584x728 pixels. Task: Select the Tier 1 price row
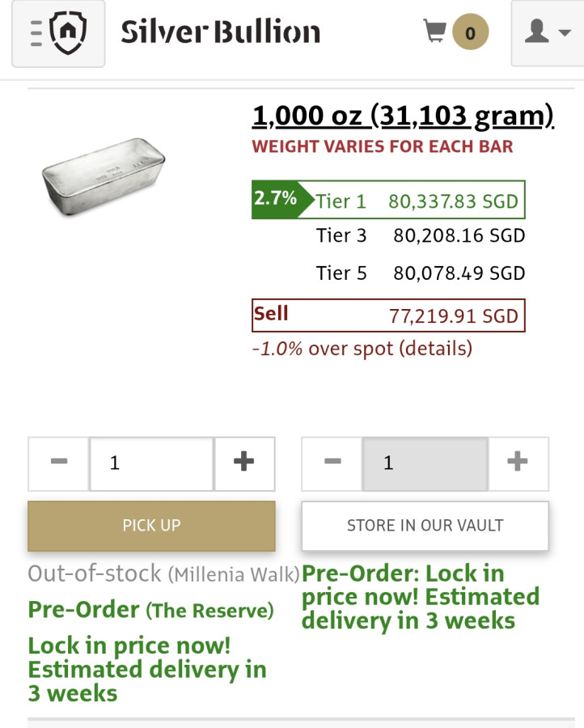click(388, 200)
